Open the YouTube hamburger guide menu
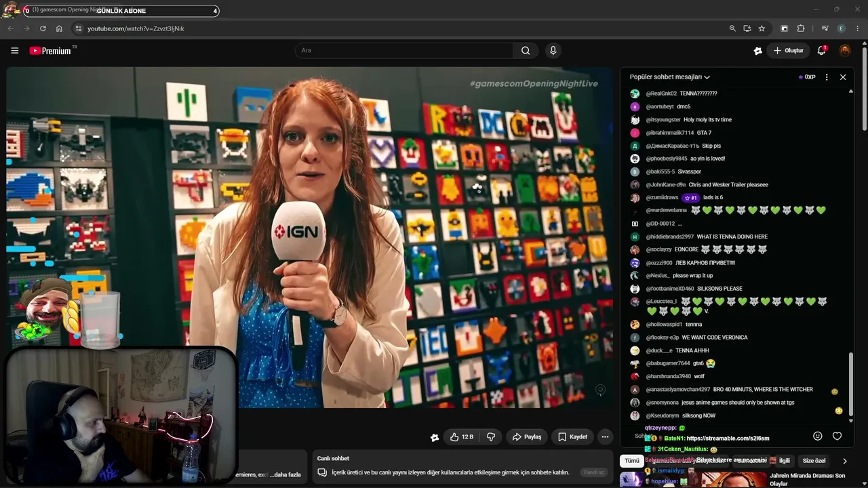The width and height of the screenshot is (868, 488). [x=14, y=50]
